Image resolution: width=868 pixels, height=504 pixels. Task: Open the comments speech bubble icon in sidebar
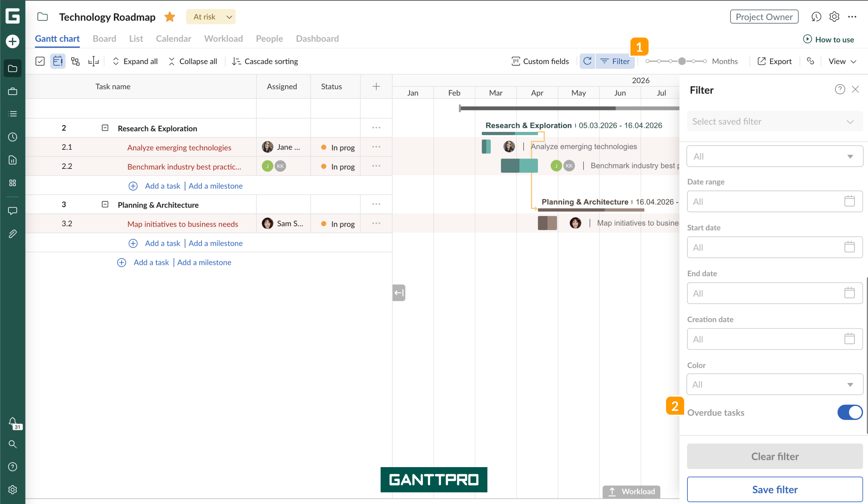tap(12, 211)
